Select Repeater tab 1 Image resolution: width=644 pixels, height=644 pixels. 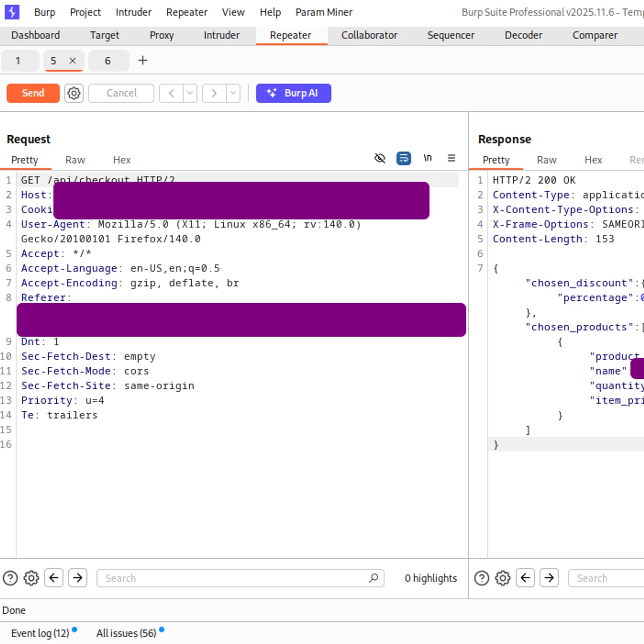pyautogui.click(x=20, y=61)
